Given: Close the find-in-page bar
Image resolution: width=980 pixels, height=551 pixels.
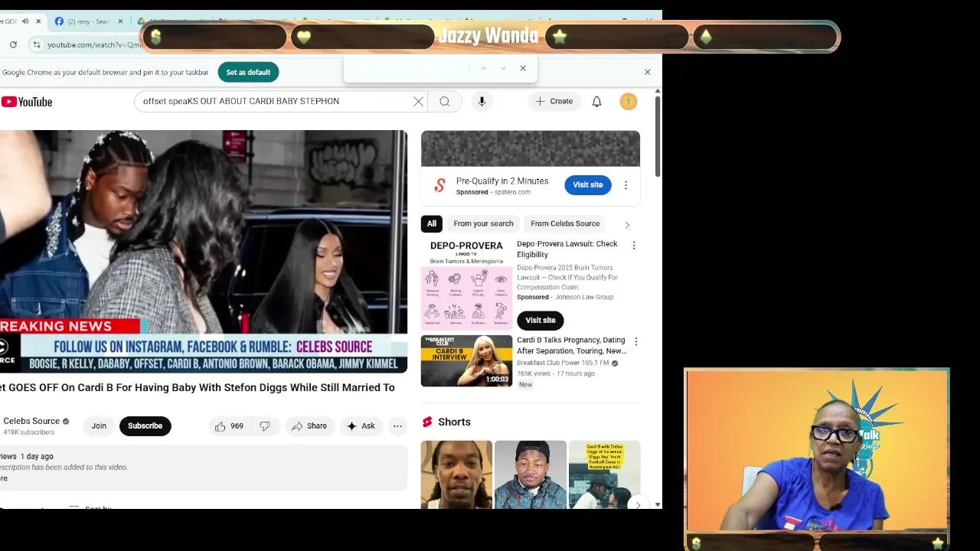Looking at the screenshot, I should pyautogui.click(x=523, y=68).
